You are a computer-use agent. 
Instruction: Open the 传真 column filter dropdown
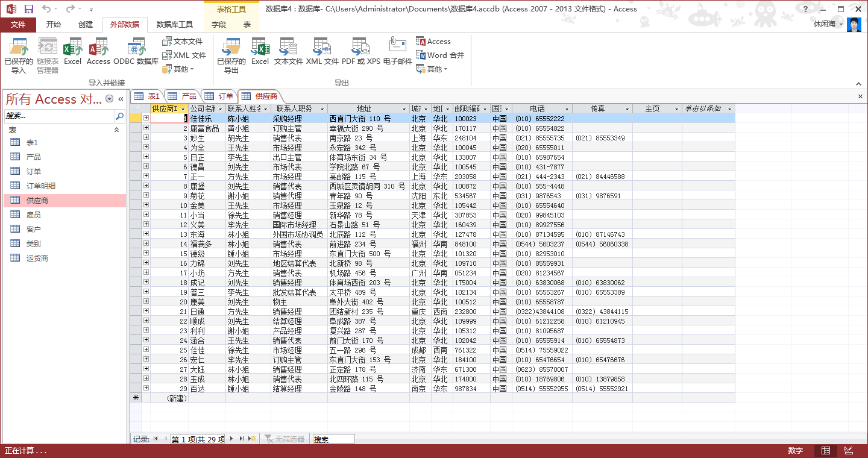(627, 108)
